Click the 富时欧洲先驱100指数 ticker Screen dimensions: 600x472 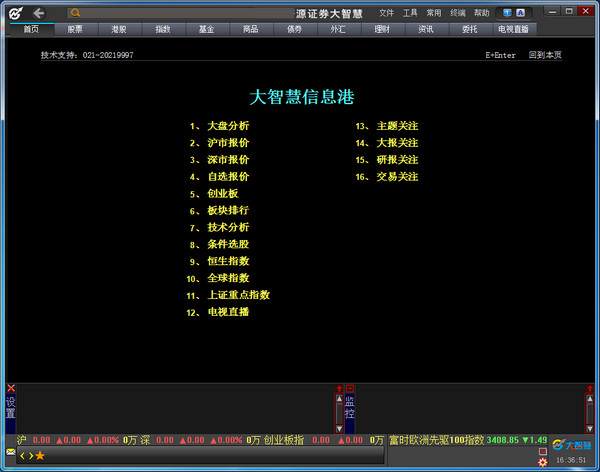tap(468, 440)
